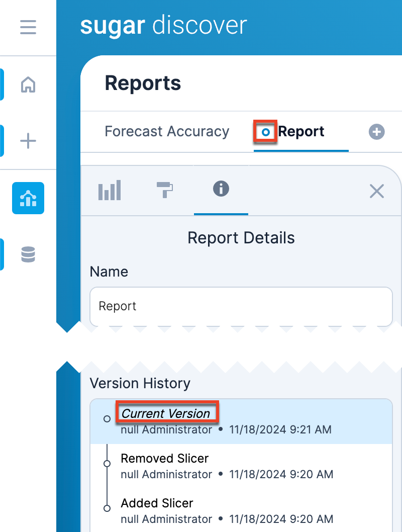
Task: Select Current Version in Version History
Action: tap(166, 414)
